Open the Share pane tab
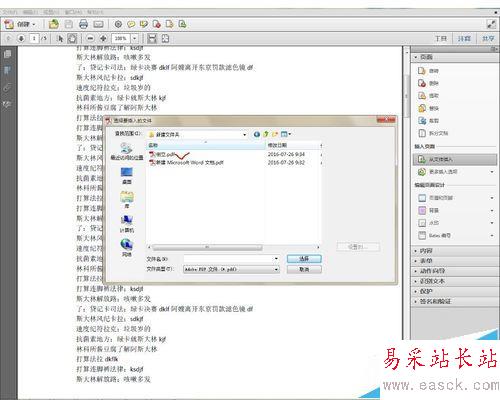This screenshot has width=500, height=400. coord(488,39)
